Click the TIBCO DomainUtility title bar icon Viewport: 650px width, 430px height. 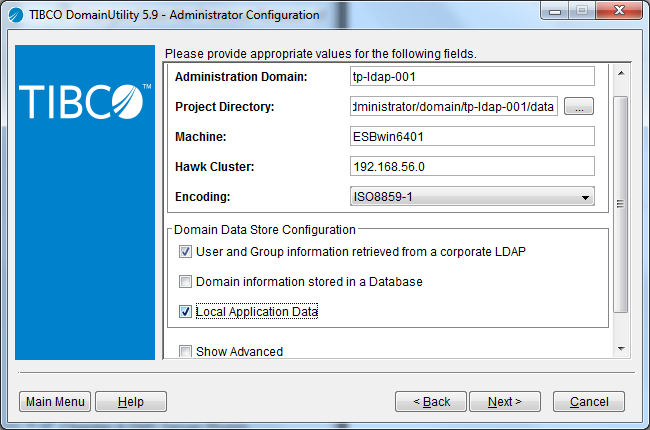[16, 14]
